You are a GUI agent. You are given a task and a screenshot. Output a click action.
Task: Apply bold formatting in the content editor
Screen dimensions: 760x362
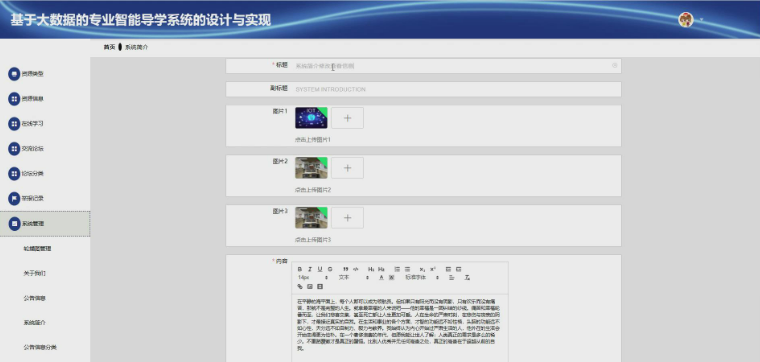pyautogui.click(x=300, y=269)
